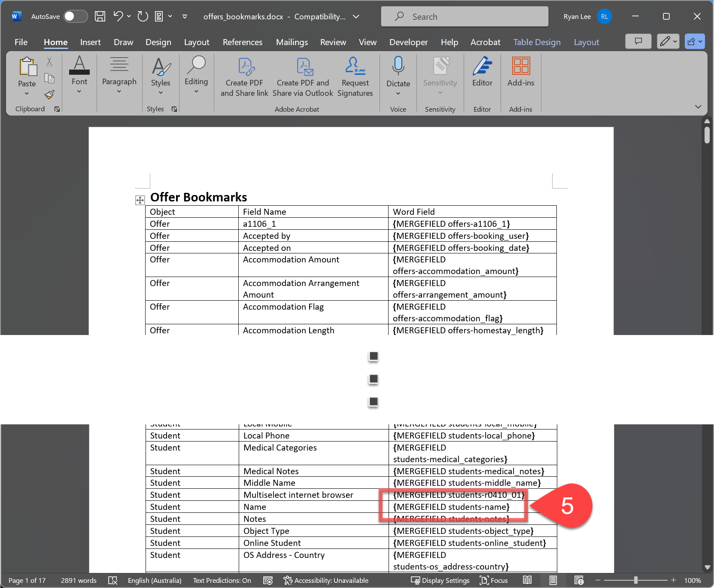Click the table move handle icon

[x=140, y=200]
